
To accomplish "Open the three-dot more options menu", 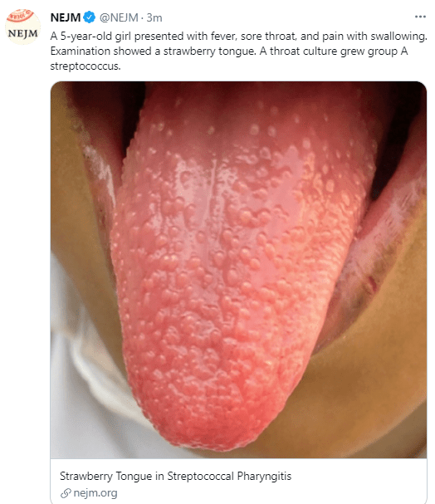I will coord(420,17).
